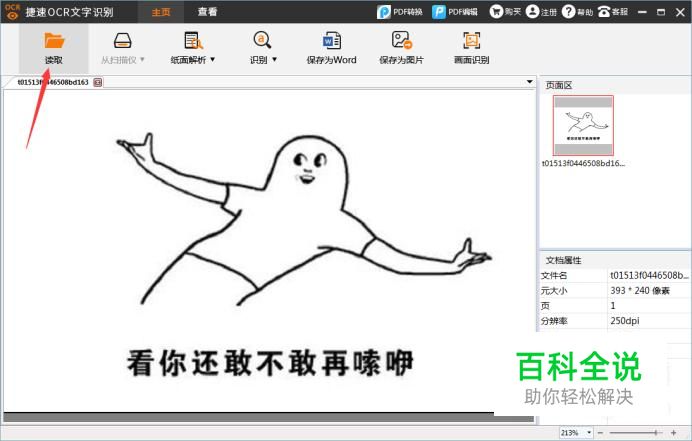Click the zoom slider handle
Image resolution: width=692 pixels, height=441 pixels.
click(x=656, y=433)
